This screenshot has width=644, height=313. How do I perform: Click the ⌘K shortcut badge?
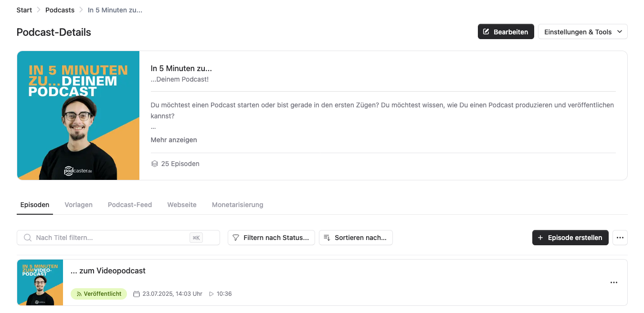tap(196, 238)
